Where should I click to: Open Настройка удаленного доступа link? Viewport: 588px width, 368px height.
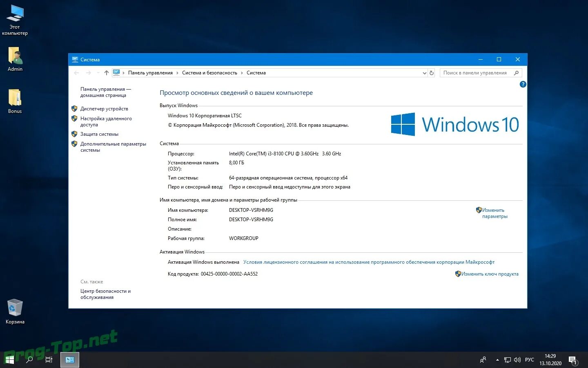click(106, 121)
